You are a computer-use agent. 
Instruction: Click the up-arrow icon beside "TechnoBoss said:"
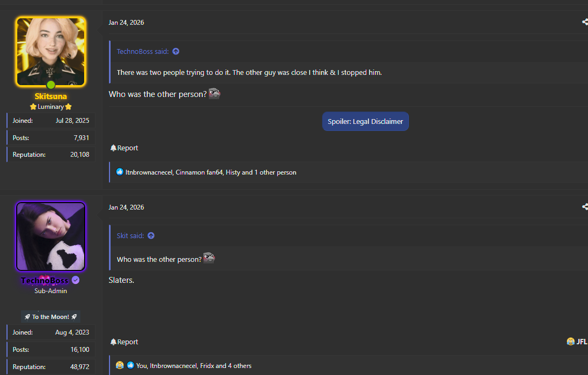tap(176, 52)
